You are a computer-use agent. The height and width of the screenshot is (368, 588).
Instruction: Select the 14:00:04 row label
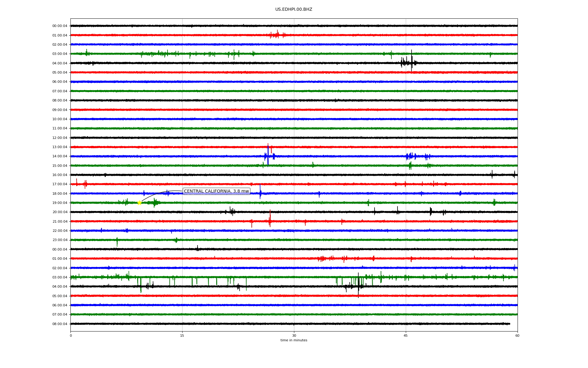click(x=60, y=156)
